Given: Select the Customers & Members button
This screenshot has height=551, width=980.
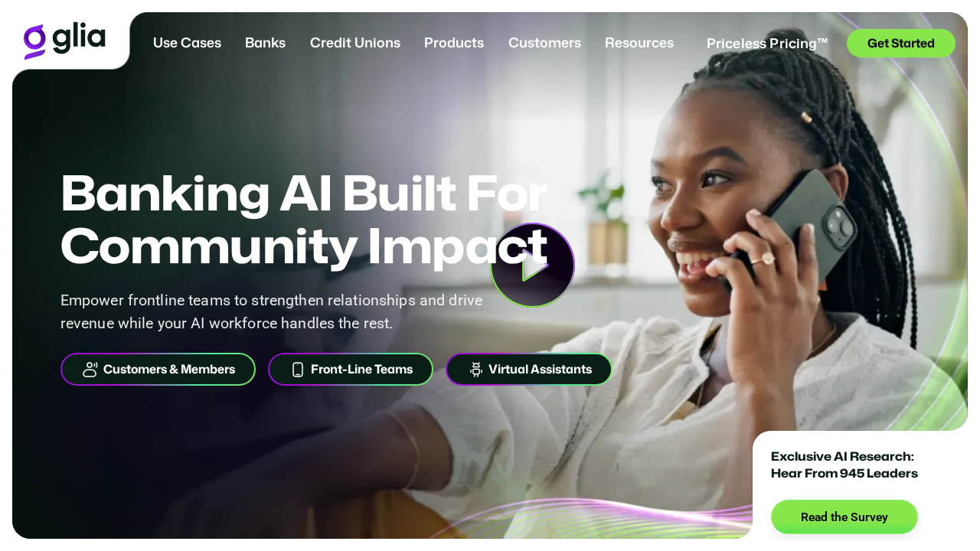Looking at the screenshot, I should (x=158, y=370).
